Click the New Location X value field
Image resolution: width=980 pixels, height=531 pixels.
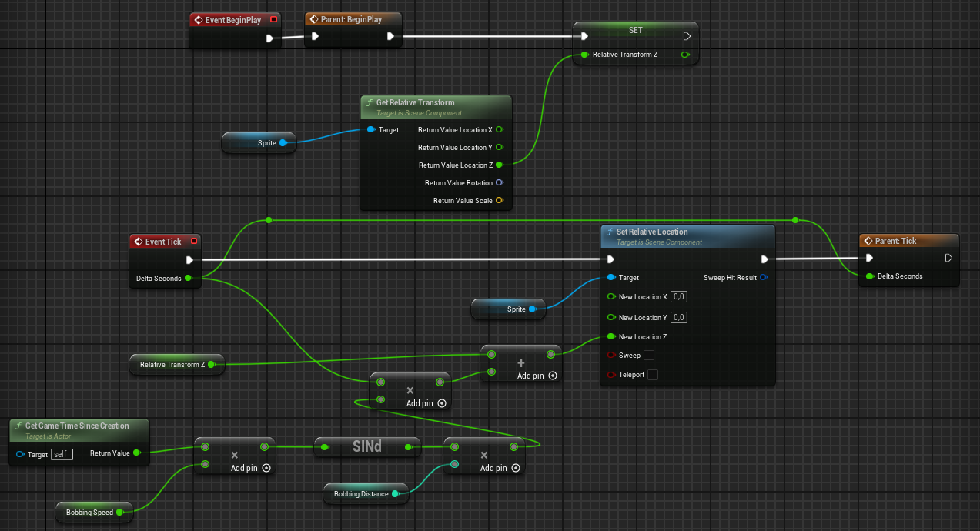pyautogui.click(x=679, y=297)
